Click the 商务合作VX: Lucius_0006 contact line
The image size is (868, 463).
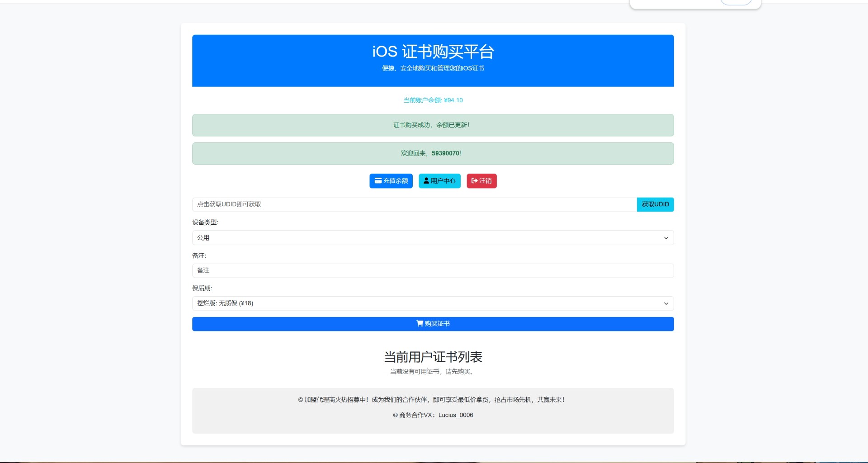point(433,415)
